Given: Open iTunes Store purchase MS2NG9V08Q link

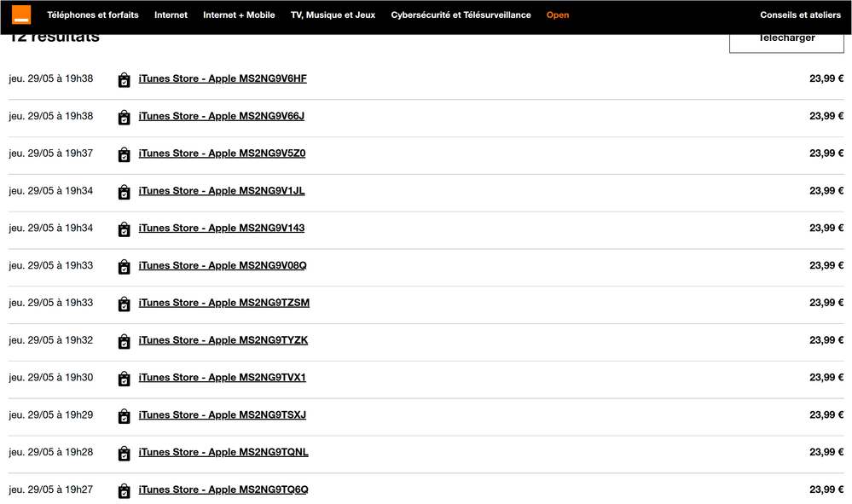Looking at the screenshot, I should [x=223, y=265].
